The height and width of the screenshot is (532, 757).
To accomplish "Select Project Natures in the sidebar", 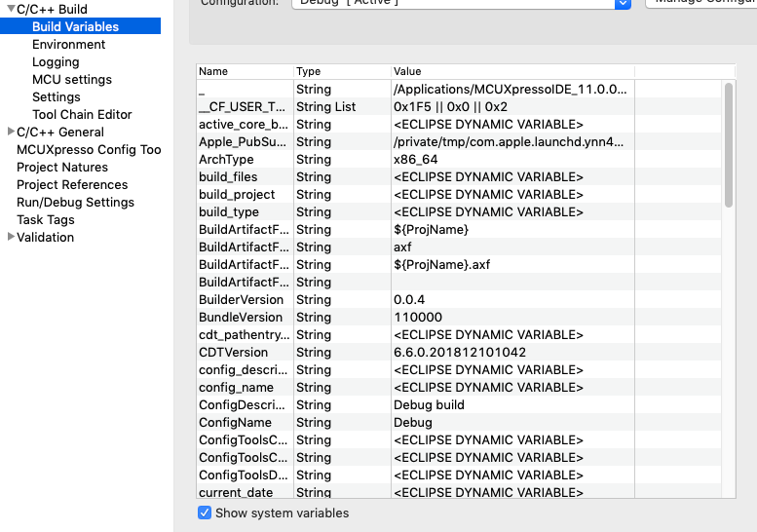I will (x=62, y=167).
